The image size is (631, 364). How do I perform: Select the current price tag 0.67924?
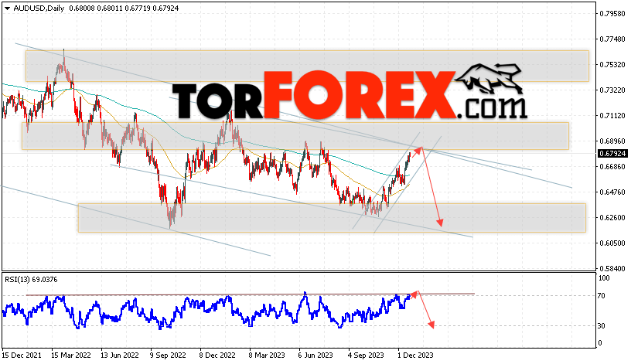[x=612, y=154]
